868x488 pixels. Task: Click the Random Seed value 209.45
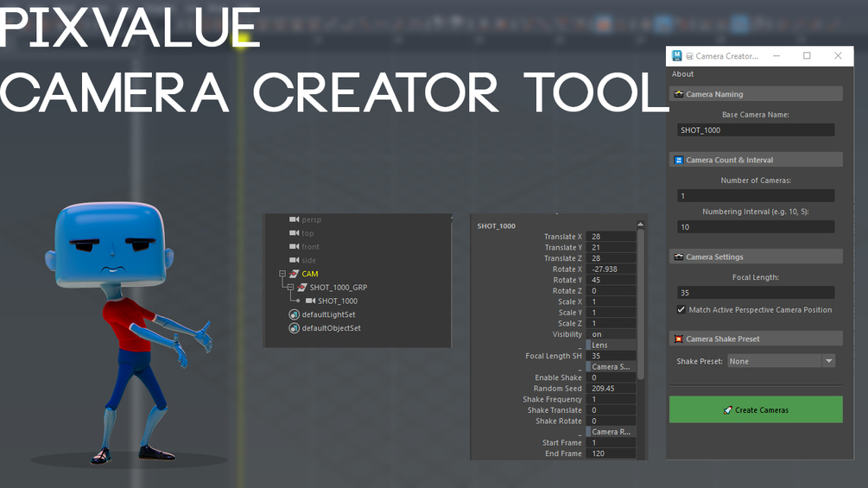611,389
